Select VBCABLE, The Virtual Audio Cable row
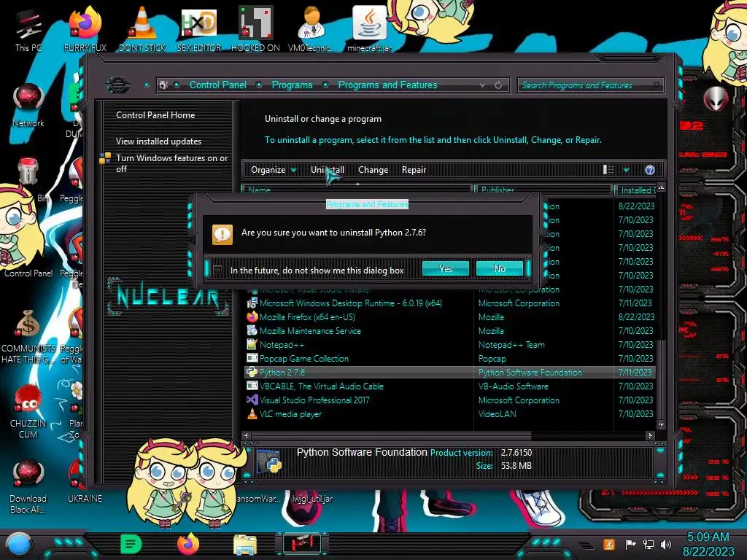 [x=450, y=386]
